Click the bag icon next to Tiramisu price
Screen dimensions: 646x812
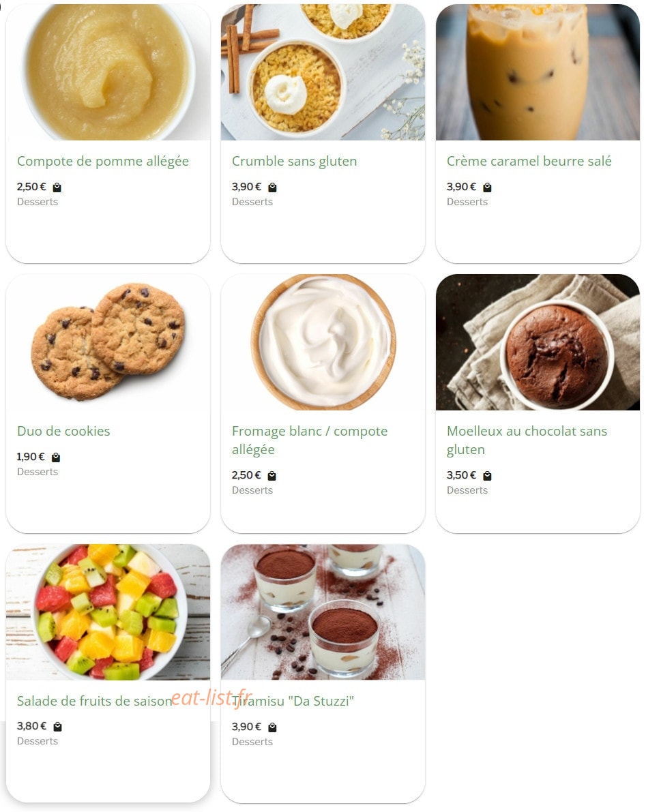click(x=272, y=727)
